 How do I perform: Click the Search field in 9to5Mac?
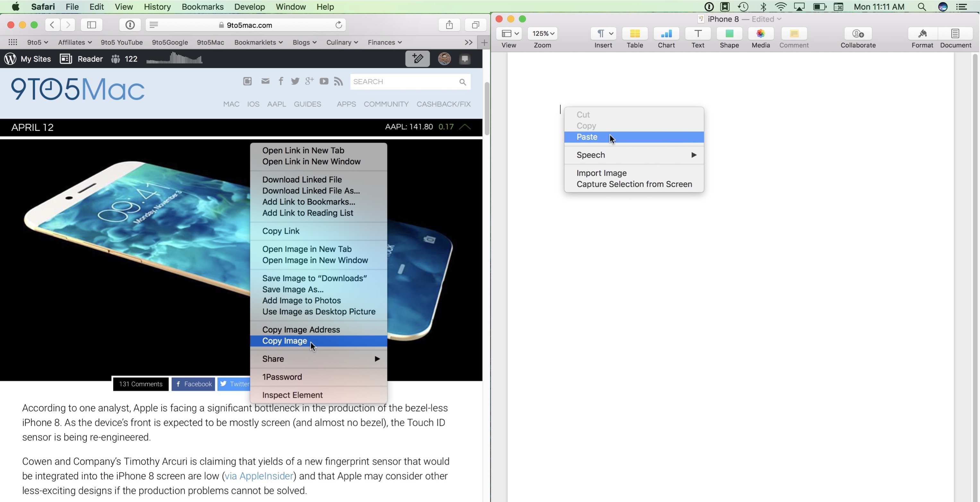[x=408, y=81]
